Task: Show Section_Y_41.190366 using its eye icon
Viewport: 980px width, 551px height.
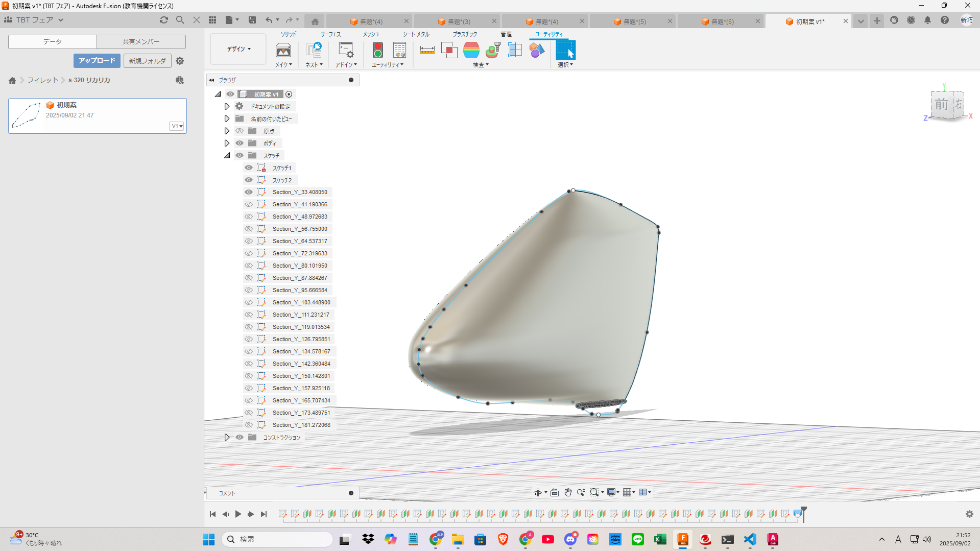Action: coord(249,204)
